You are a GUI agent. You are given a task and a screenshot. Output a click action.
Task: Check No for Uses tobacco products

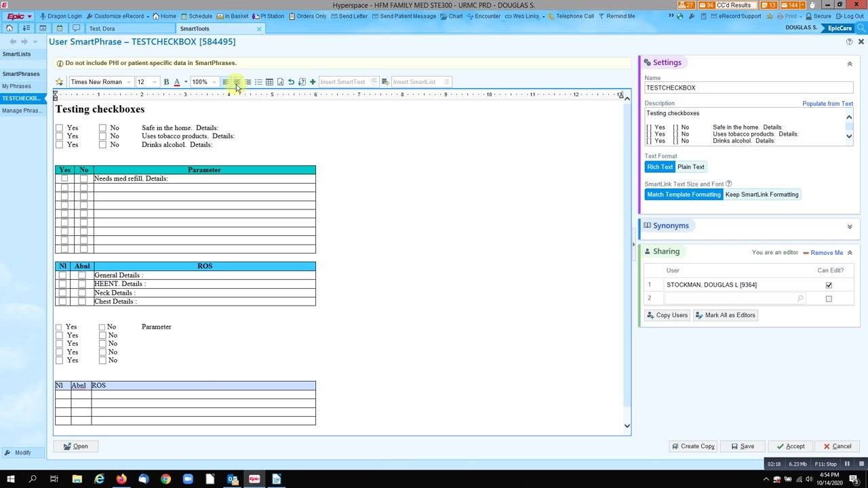[103, 136]
